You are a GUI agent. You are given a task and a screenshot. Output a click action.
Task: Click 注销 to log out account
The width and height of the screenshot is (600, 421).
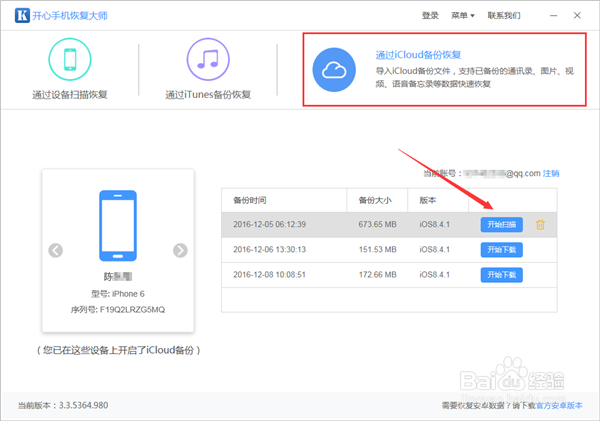coord(551,173)
